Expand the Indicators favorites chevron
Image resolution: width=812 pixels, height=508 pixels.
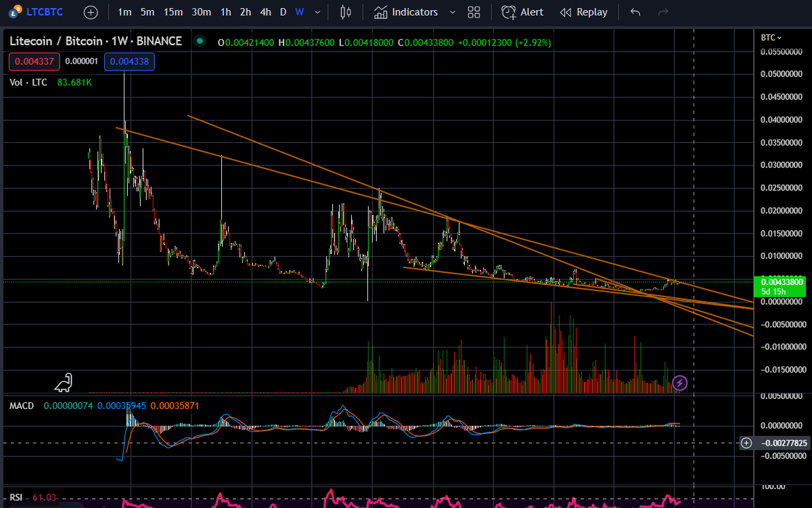point(453,12)
